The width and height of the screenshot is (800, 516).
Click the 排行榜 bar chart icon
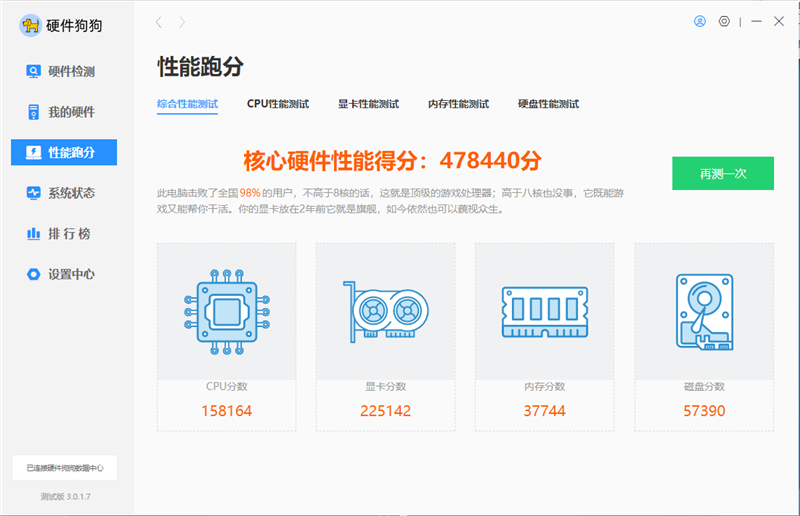coord(33,234)
